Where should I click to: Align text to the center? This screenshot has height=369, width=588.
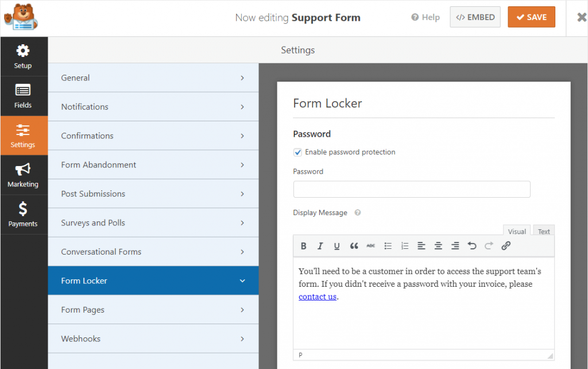[x=438, y=245]
